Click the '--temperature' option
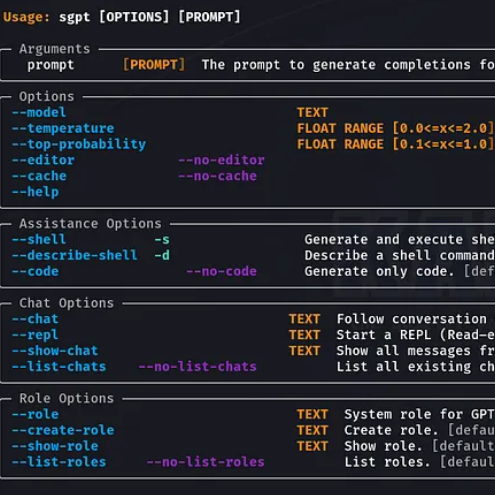Screen dimensions: 495x495 (x=63, y=129)
